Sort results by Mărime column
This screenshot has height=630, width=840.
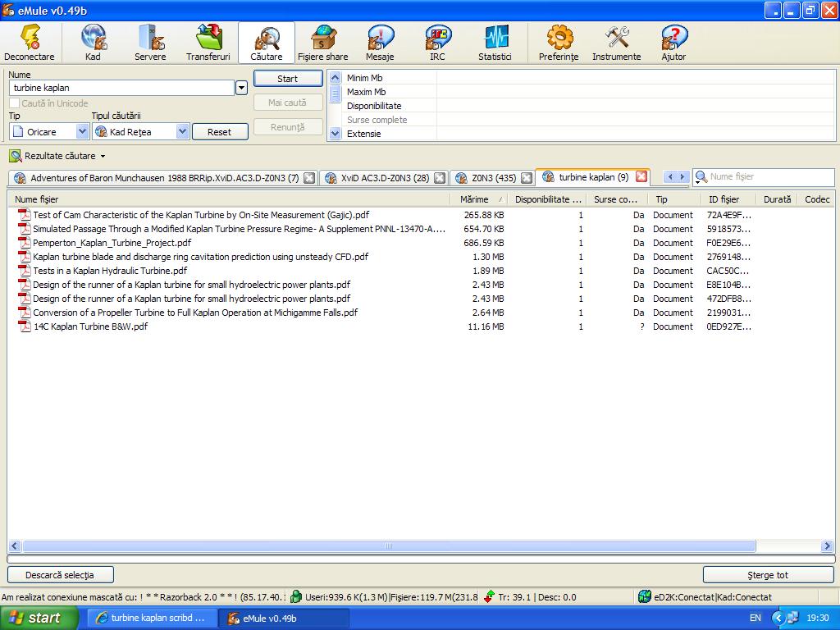tap(479, 199)
